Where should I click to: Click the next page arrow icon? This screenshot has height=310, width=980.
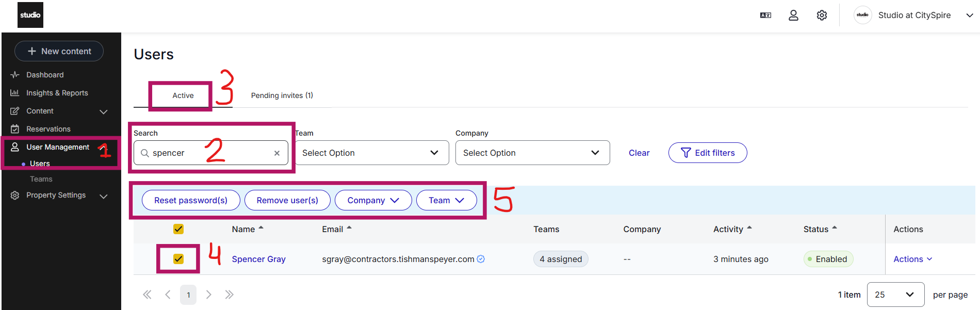tap(209, 295)
